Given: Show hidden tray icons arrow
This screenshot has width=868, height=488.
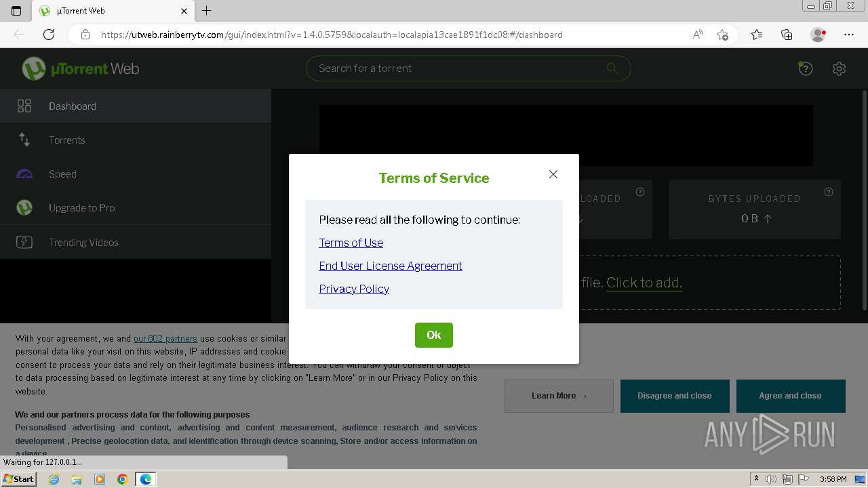Looking at the screenshot, I should tap(756, 479).
